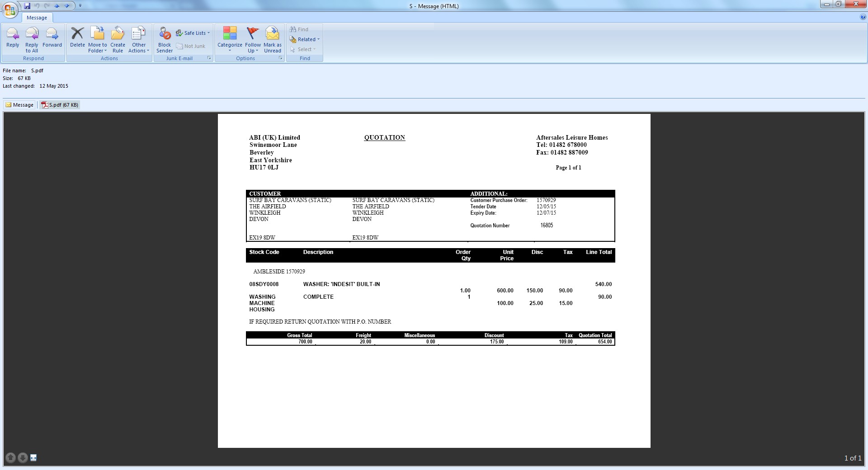The width and height of the screenshot is (868, 470).
Task: Forward this message
Action: (52, 38)
